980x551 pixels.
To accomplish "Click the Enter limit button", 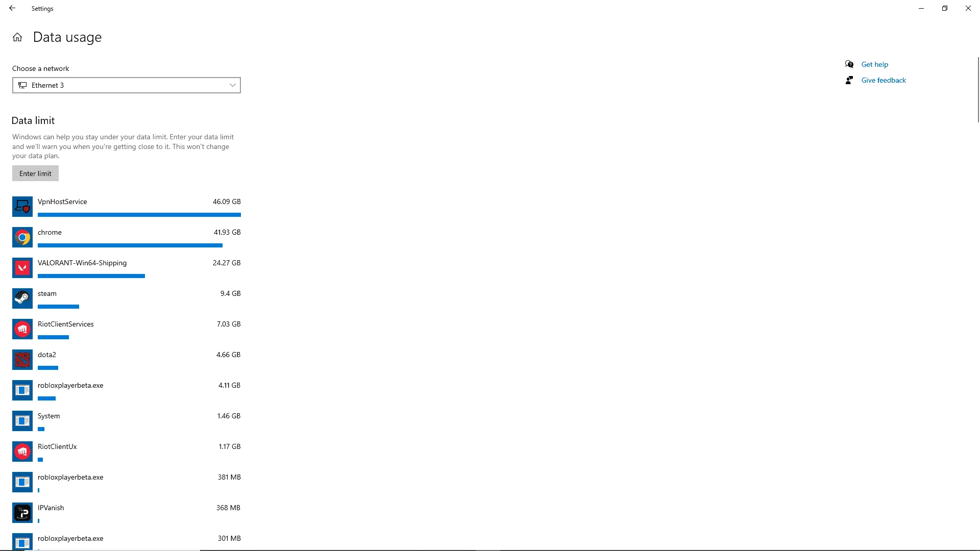I will pyautogui.click(x=35, y=173).
